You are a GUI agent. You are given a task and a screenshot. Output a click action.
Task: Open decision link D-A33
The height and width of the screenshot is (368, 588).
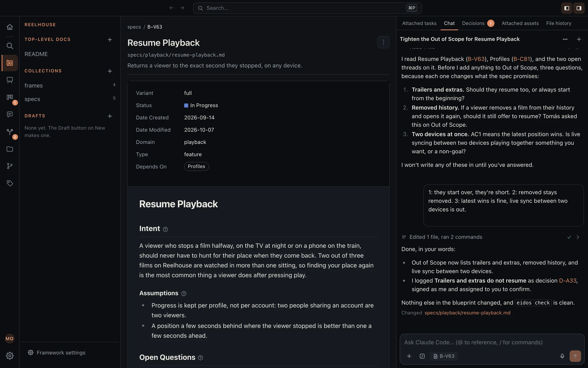[568, 281]
